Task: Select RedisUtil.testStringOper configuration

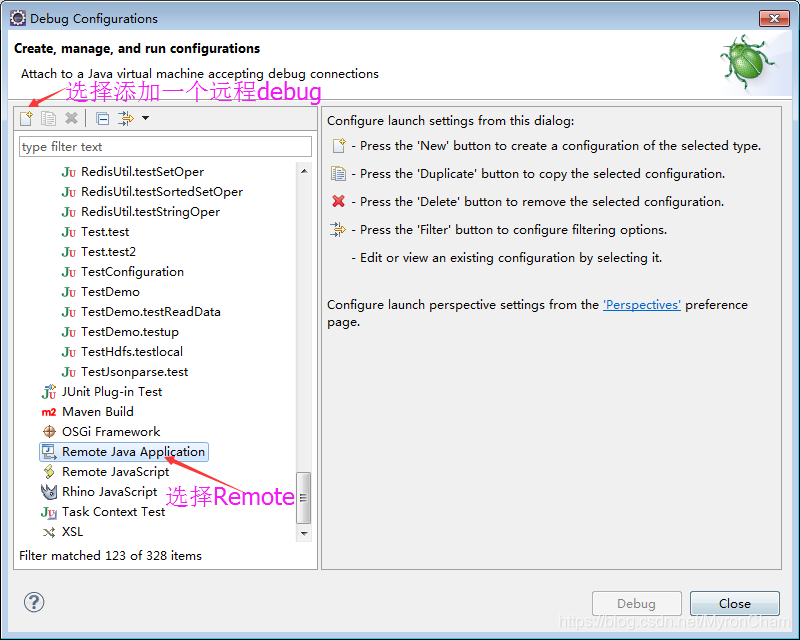Action: pyautogui.click(x=151, y=212)
